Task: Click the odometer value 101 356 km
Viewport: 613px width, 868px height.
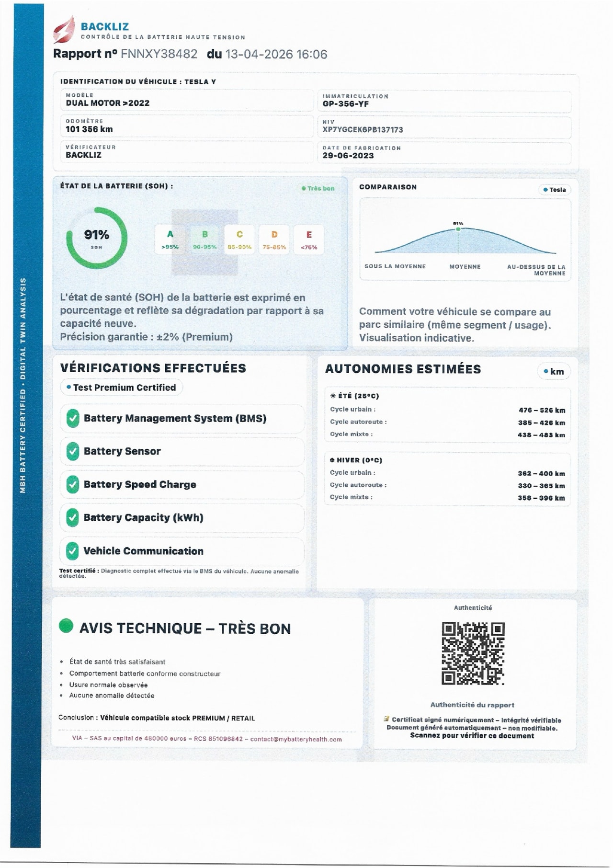Action: [90, 129]
